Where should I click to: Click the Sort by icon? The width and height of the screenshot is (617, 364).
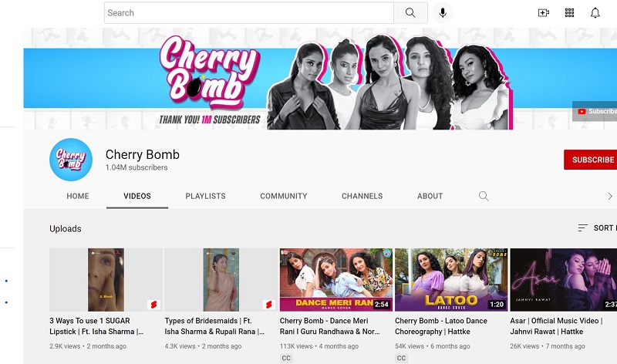pos(582,228)
